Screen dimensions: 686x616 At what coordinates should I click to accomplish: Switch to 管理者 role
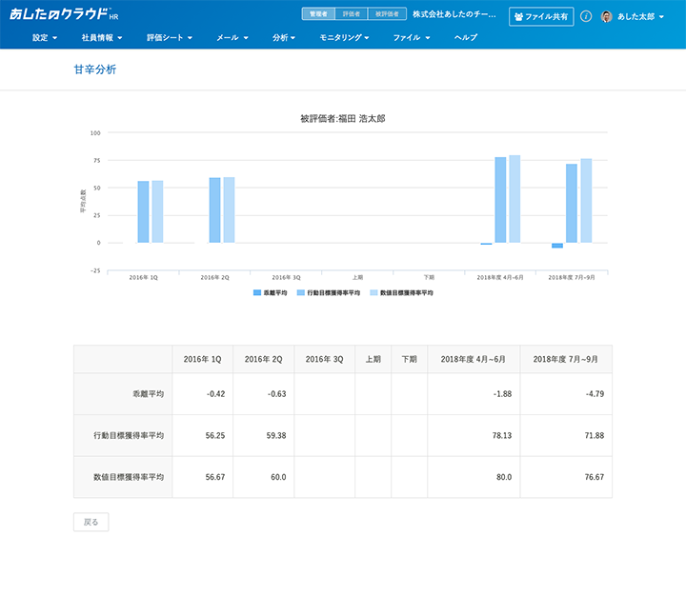click(318, 14)
